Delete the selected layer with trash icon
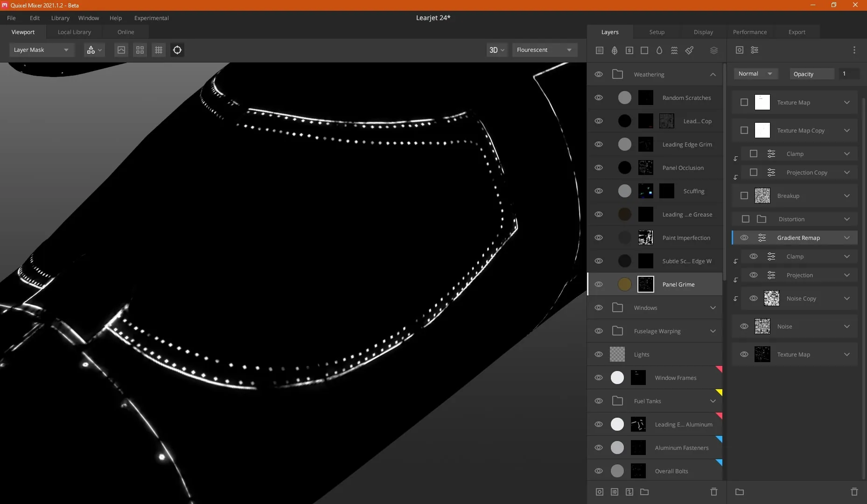867x504 pixels. [x=713, y=492]
